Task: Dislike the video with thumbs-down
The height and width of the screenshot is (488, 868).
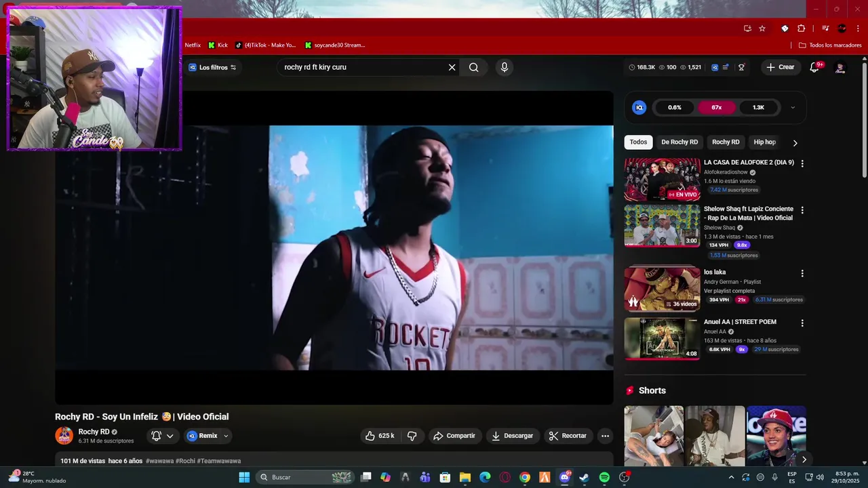Action: [412, 436]
